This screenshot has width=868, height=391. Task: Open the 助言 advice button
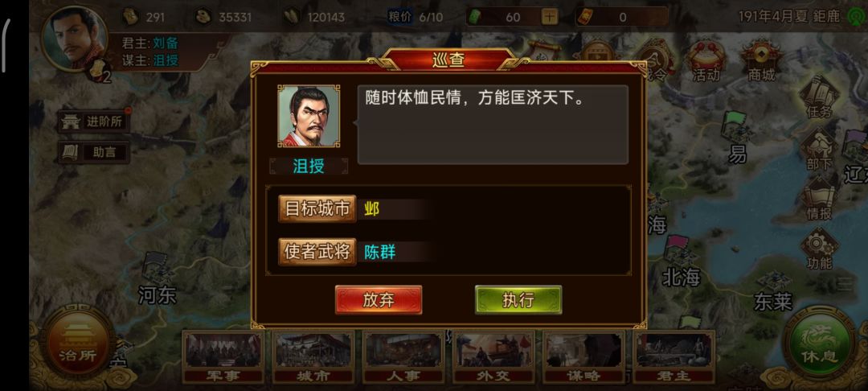point(94,152)
